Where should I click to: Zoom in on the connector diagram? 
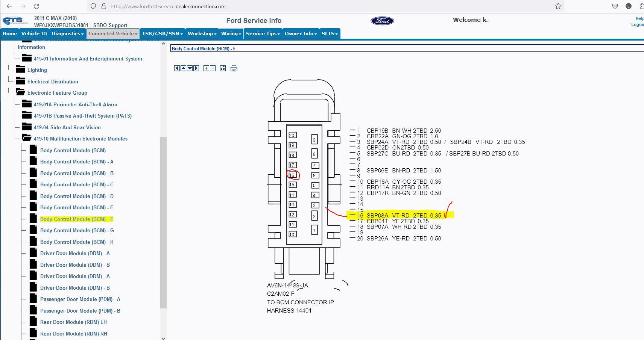click(x=206, y=68)
